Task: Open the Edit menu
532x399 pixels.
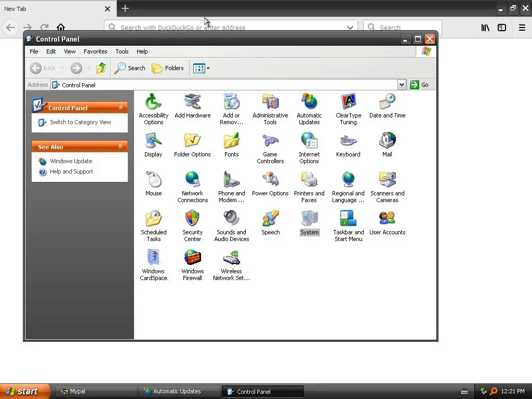Action: pos(51,51)
